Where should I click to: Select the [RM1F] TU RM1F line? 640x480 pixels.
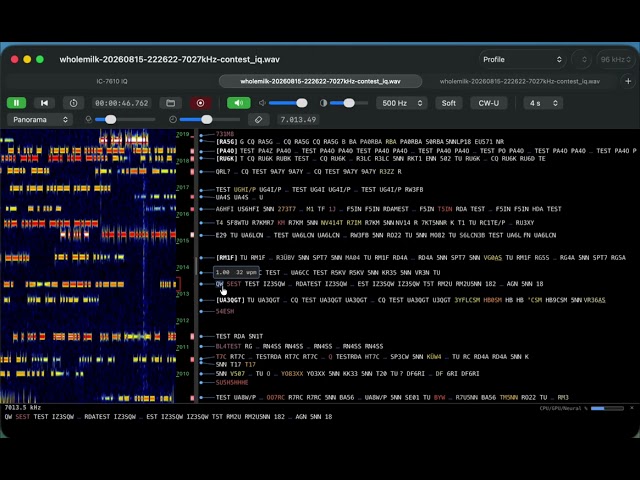click(420, 258)
